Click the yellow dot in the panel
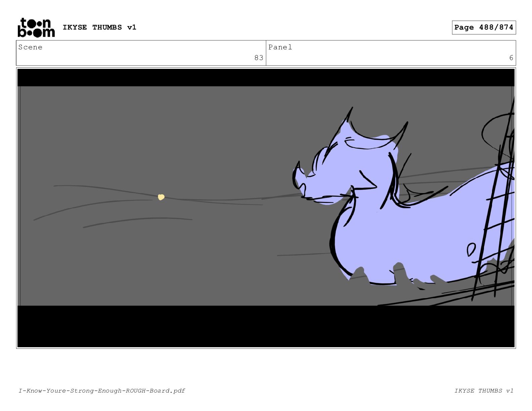The image size is (532, 411). click(x=161, y=197)
